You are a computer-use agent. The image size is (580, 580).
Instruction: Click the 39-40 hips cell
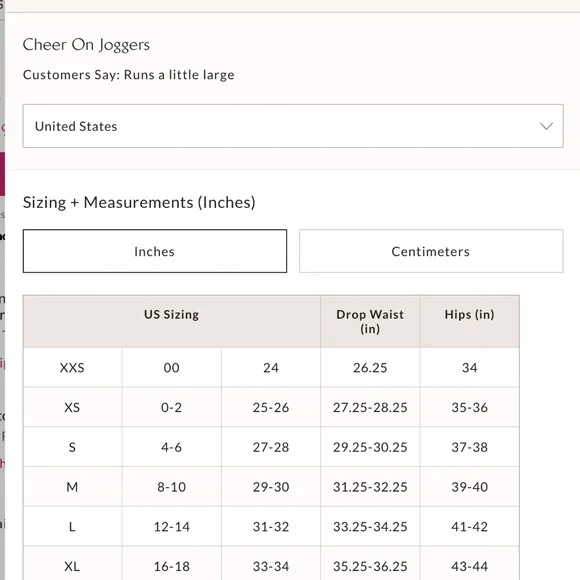point(470,487)
